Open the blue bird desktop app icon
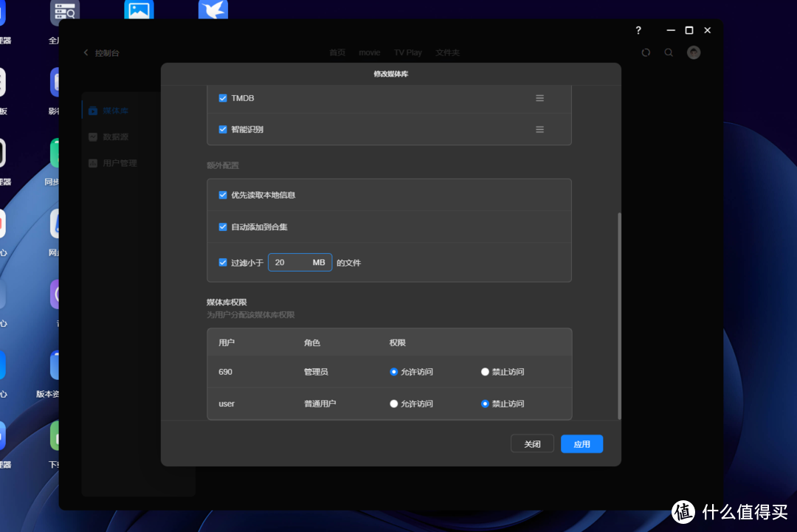 213,11
